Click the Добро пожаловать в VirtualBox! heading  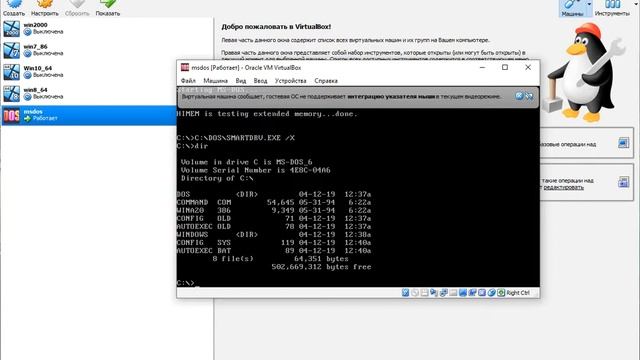click(x=276, y=27)
